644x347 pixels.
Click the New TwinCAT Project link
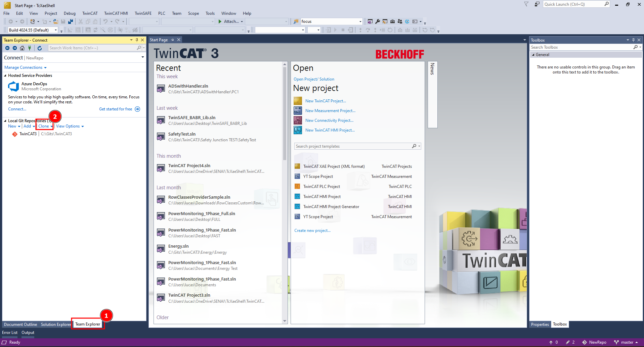click(326, 101)
